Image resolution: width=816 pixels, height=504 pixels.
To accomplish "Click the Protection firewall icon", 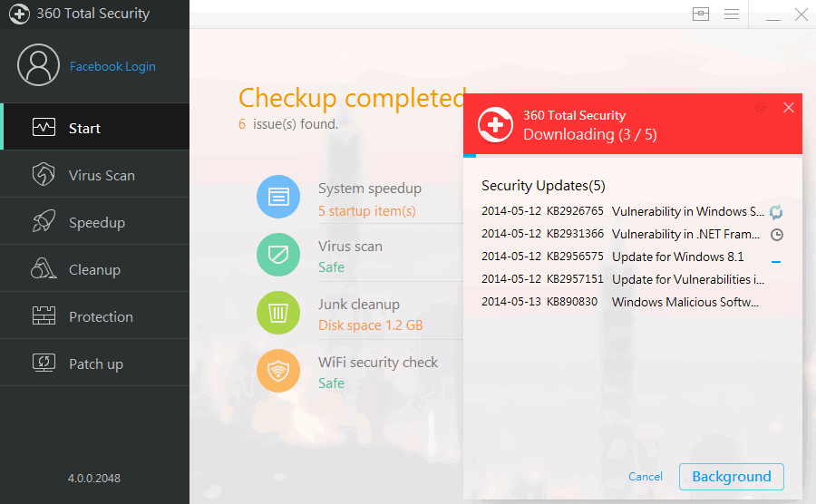I will [x=44, y=315].
